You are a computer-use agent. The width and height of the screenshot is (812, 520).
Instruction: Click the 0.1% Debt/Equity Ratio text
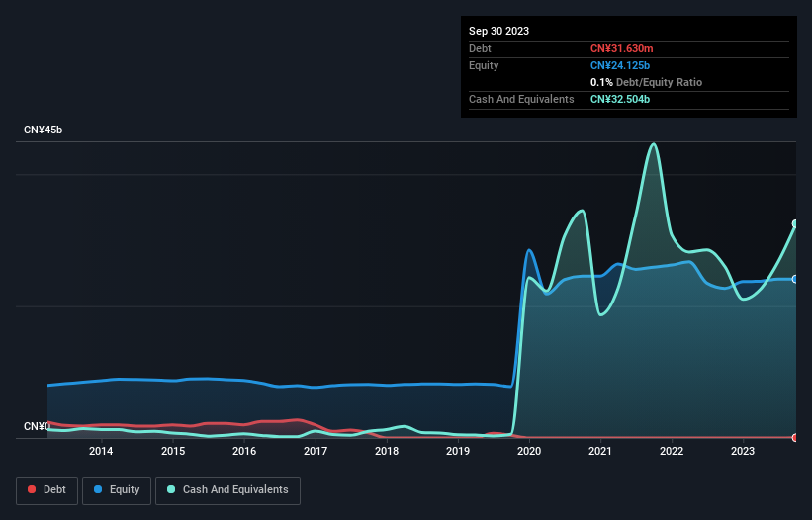pos(646,82)
